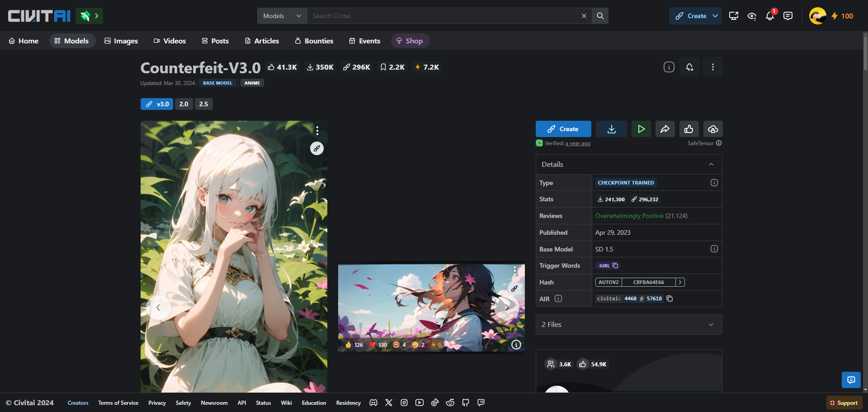Click the 100 Buzz balance
This screenshot has width=868, height=412.
[842, 16]
